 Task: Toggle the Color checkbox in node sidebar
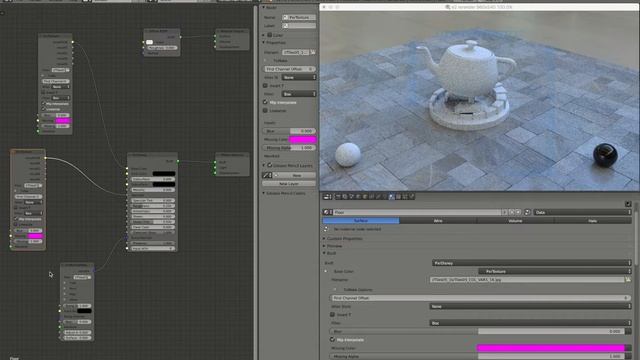click(x=269, y=35)
